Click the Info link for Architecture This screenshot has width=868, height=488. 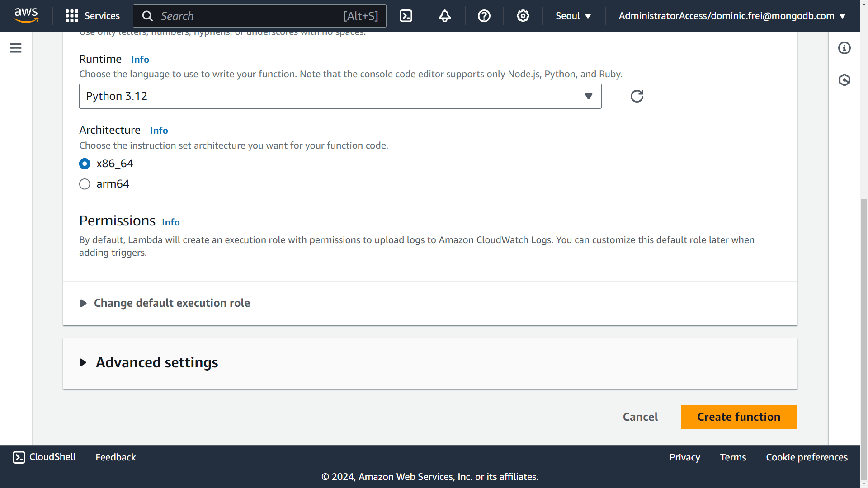click(x=159, y=130)
